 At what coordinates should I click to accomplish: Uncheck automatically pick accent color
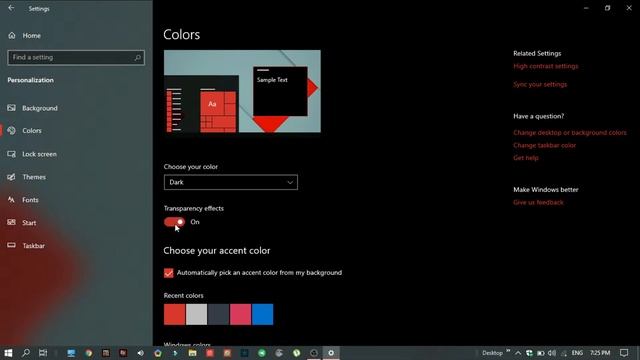tap(169, 273)
